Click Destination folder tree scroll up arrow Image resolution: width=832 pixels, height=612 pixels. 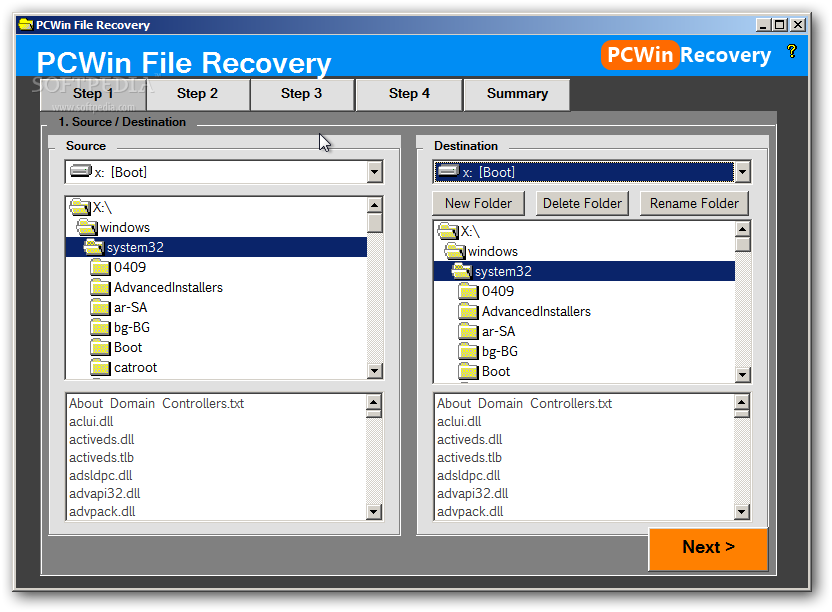click(742, 229)
